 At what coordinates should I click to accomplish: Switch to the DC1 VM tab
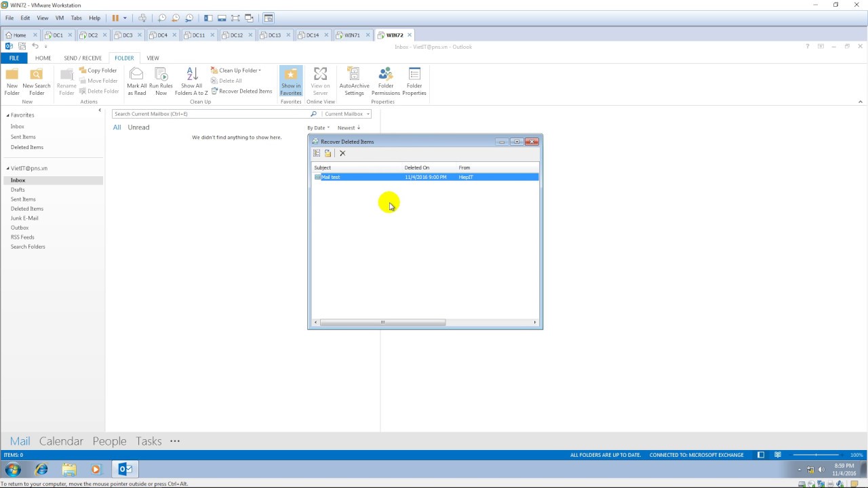click(x=58, y=35)
